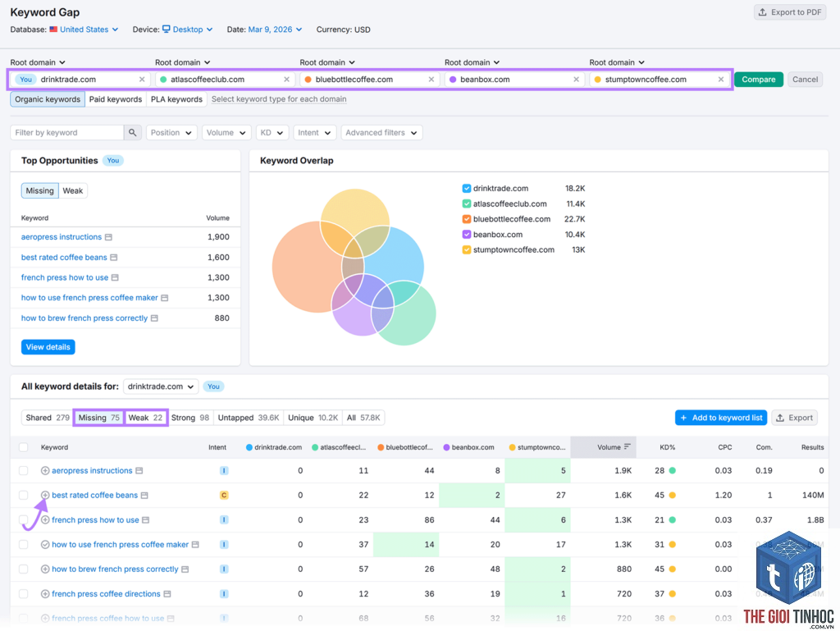The width and height of the screenshot is (840, 631).
Task: Open SERP icon next to how to use french press coffee maker in table
Action: pos(195,545)
